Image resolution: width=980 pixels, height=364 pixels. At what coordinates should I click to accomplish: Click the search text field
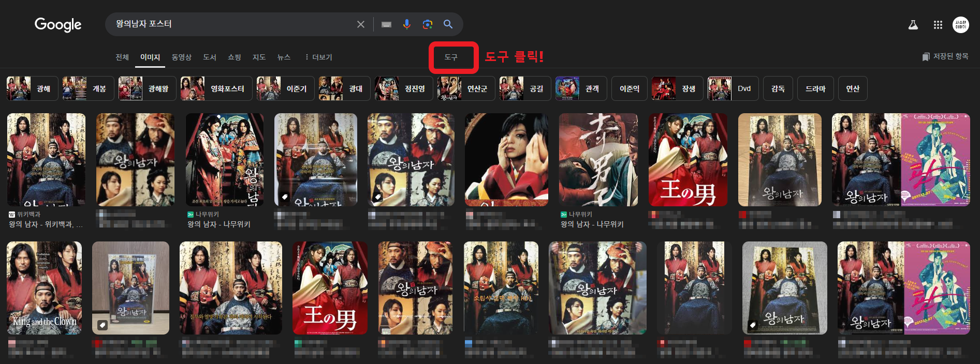pyautogui.click(x=233, y=24)
